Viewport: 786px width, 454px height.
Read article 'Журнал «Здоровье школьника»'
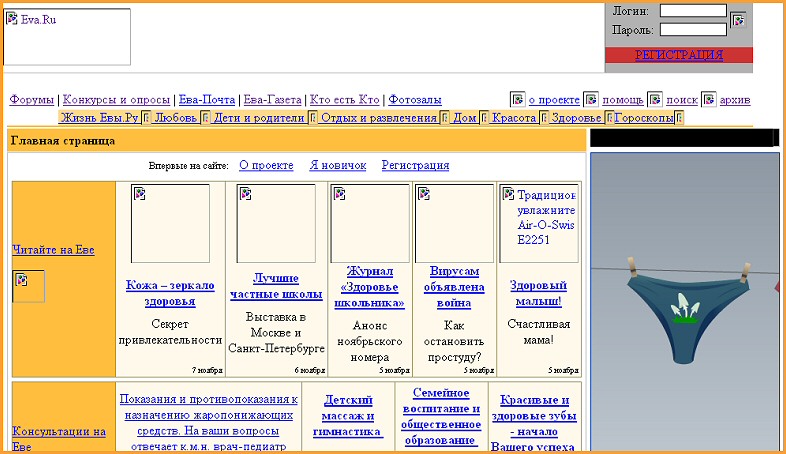coord(369,286)
